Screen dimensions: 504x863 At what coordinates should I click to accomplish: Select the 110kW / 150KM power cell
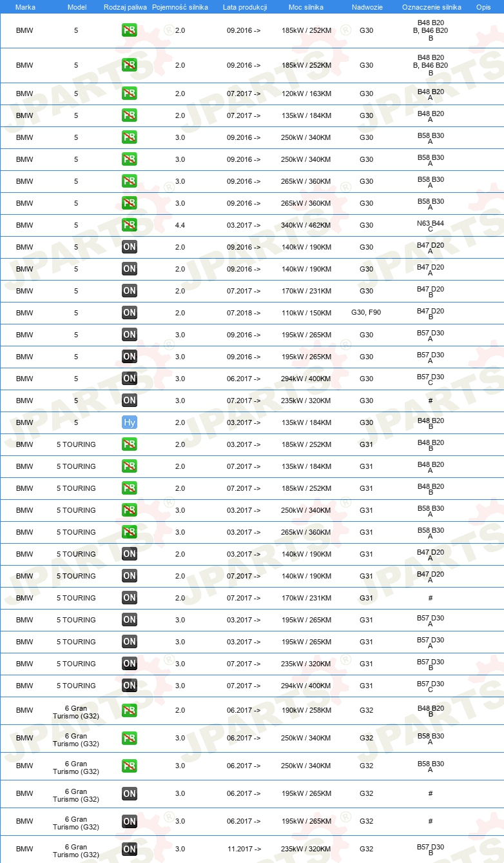pos(306,313)
